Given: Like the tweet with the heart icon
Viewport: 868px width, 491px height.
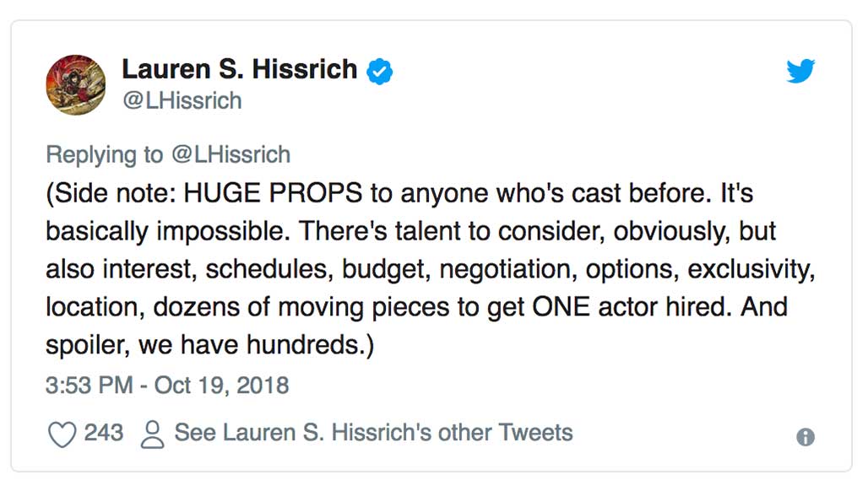Looking at the screenshot, I should (x=62, y=434).
